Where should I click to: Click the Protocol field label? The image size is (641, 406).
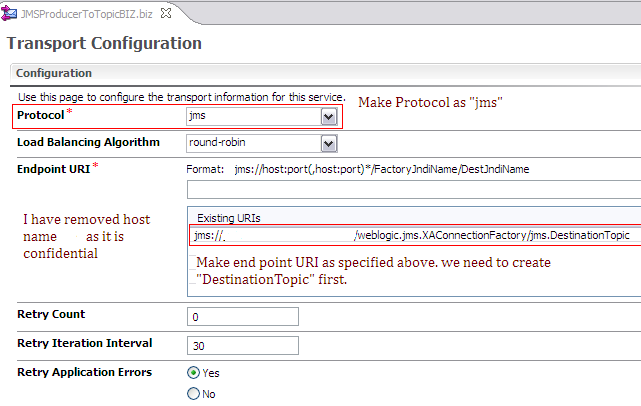pyautogui.click(x=44, y=116)
